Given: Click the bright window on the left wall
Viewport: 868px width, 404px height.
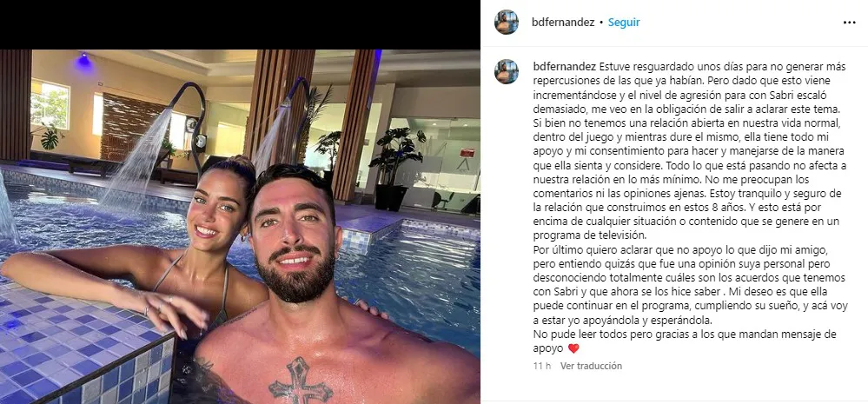Looking at the screenshot, I should point(50,106).
